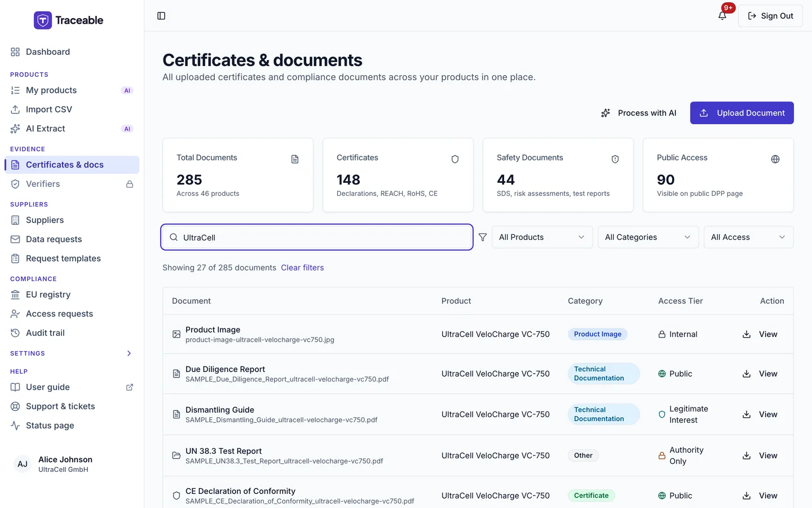Click filename SAMPLE_Dismantling_Guide_ultracell-velocharge-vc750.pdf
This screenshot has height=508, width=812.
[x=281, y=420]
